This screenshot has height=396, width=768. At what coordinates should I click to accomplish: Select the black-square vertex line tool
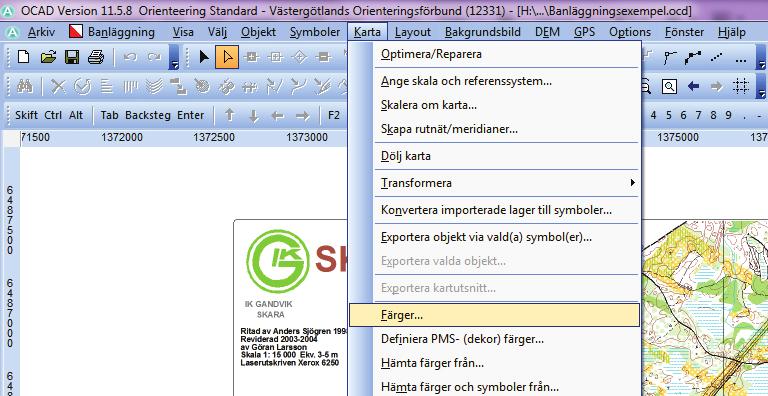point(693,57)
